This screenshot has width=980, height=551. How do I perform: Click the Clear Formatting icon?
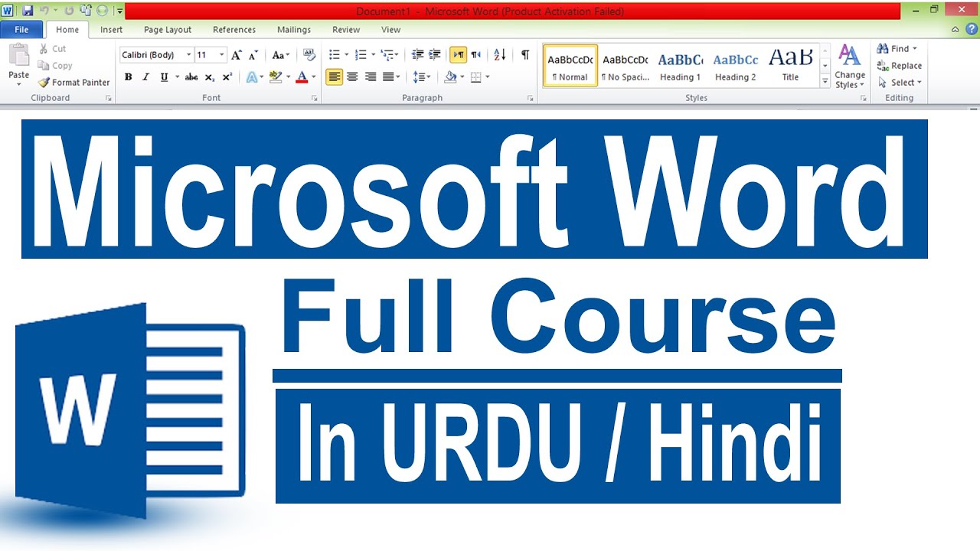(309, 55)
